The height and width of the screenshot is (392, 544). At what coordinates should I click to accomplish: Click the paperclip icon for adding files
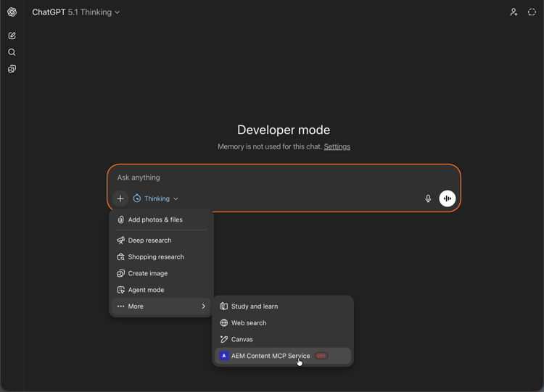[x=120, y=220]
